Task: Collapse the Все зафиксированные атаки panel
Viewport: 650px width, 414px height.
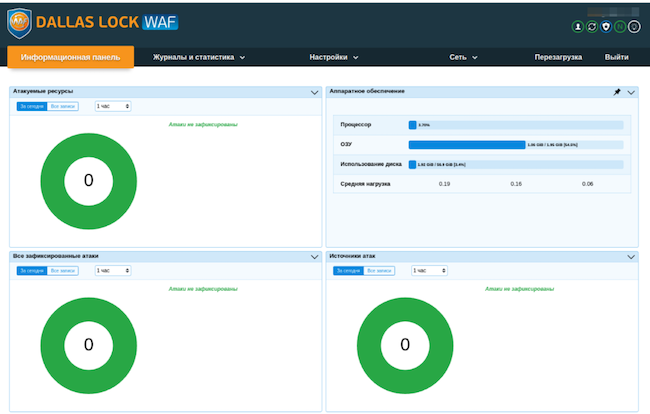Action: pyautogui.click(x=314, y=257)
